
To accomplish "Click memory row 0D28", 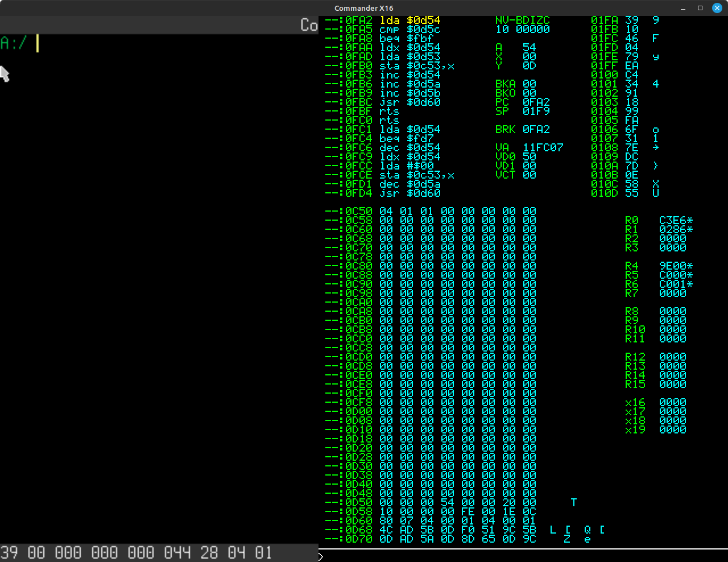I will (431, 457).
